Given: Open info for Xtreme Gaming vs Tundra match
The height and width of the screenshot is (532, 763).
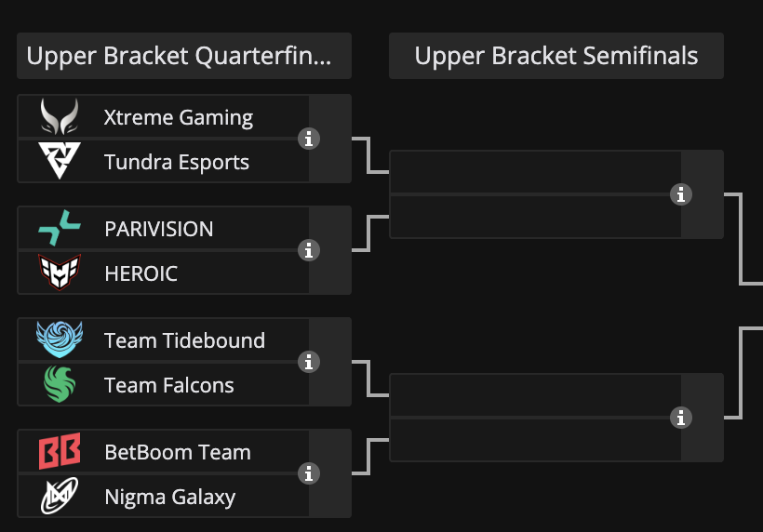Looking at the screenshot, I should 309,139.
